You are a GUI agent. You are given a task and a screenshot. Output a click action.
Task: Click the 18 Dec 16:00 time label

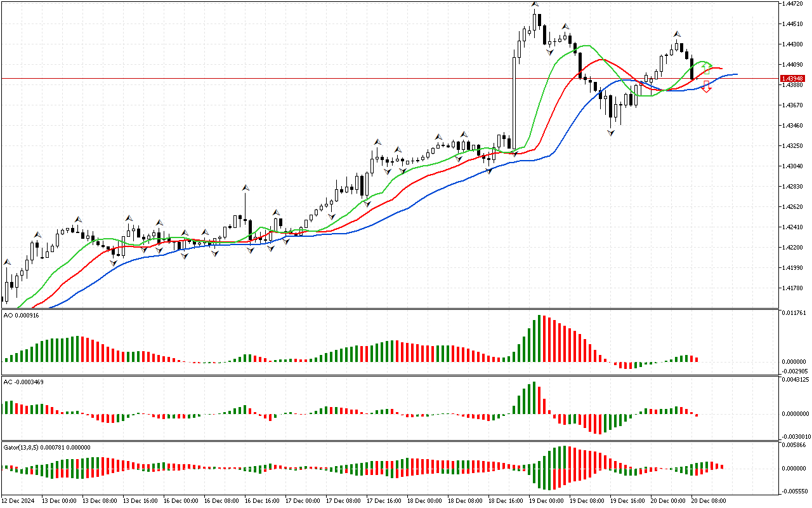click(x=506, y=500)
